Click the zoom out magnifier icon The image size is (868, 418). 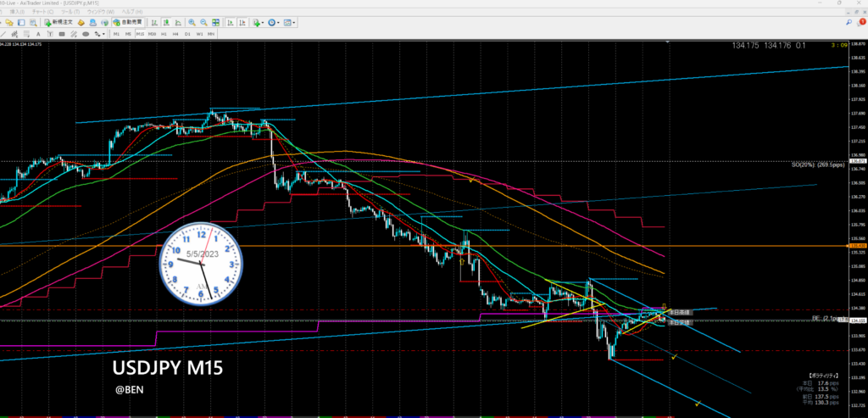(203, 22)
